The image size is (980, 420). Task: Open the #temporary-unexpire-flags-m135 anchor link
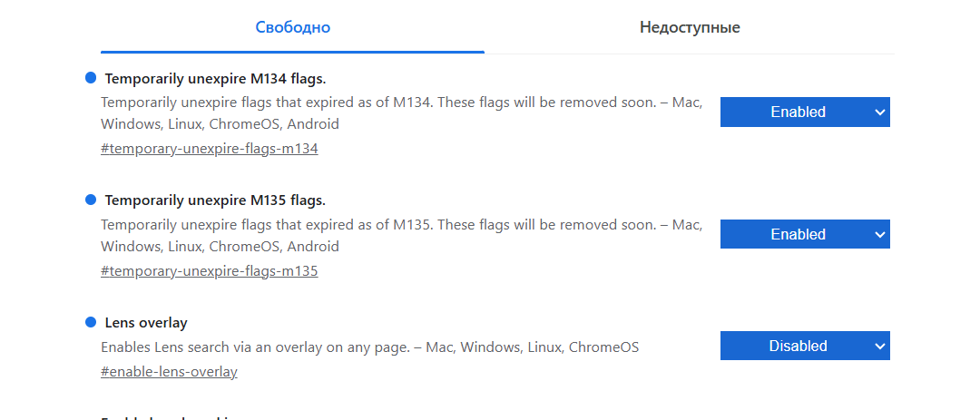pyautogui.click(x=209, y=271)
